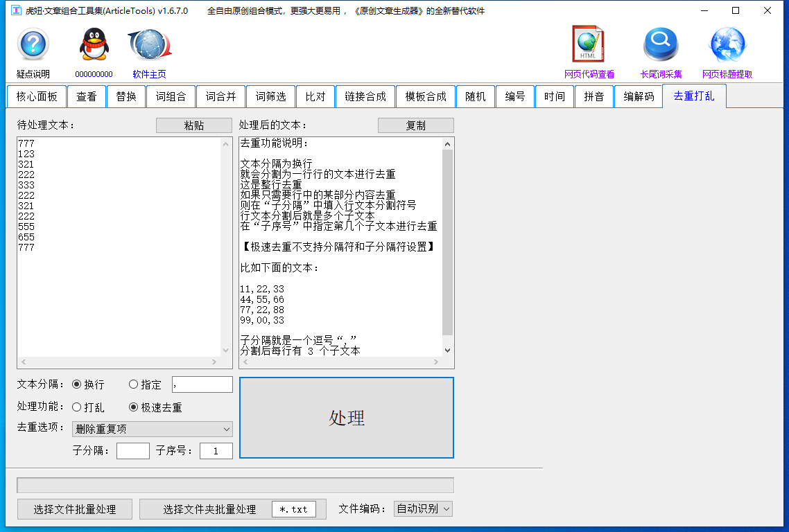Screen dimensions: 789x532
Task: Click the ArticleTools title bar app icon
Action: pyautogui.click(x=17, y=10)
